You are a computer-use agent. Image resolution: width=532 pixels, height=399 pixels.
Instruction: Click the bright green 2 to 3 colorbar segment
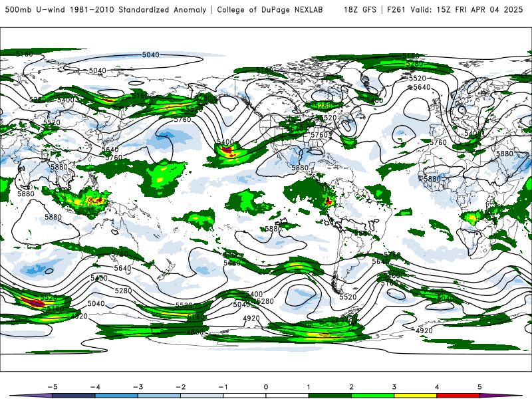point(372,396)
